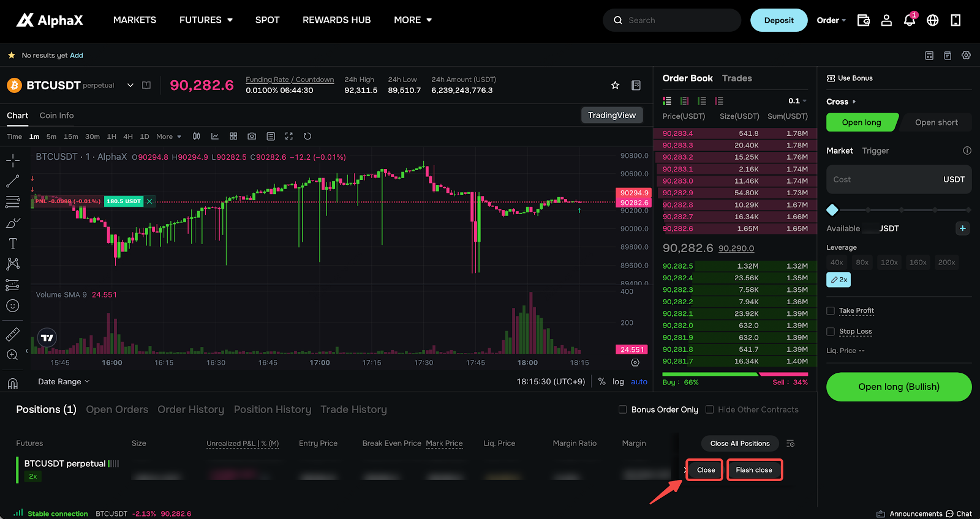Enable the Stop Loss checkbox
This screenshot has height=519, width=980.
831,332
